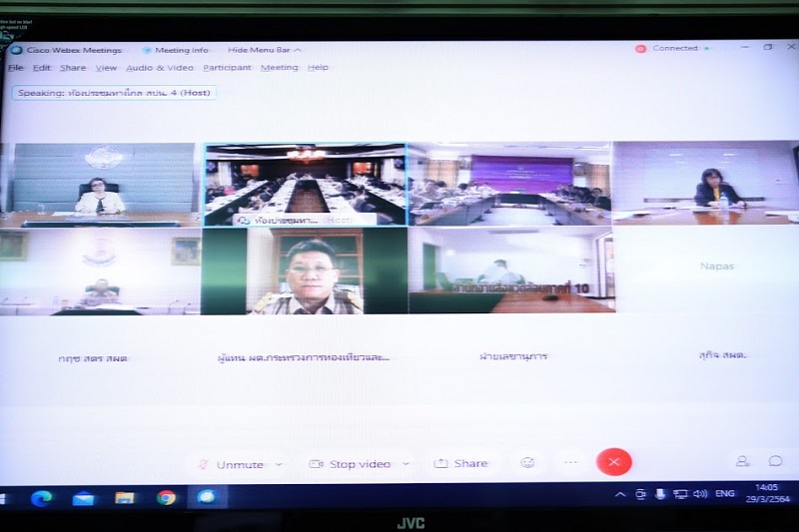Collapse the menu with Hide Menu Bar
The height and width of the screenshot is (532, 799).
[x=264, y=50]
